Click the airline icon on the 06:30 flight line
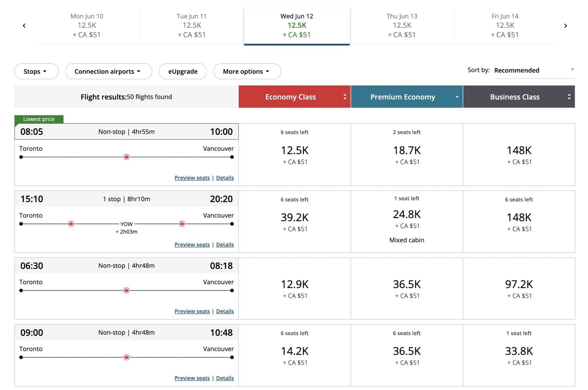 coord(126,290)
